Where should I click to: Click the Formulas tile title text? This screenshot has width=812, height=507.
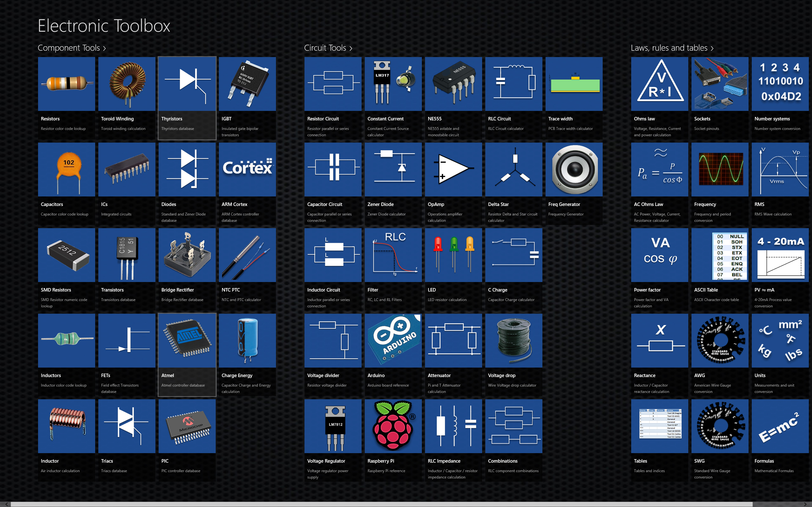point(764,461)
